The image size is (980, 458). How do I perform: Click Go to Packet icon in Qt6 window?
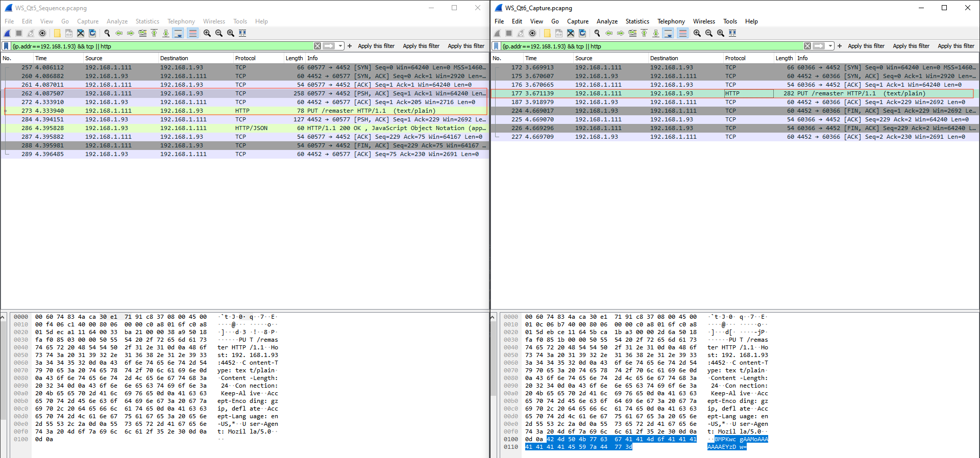pos(632,33)
